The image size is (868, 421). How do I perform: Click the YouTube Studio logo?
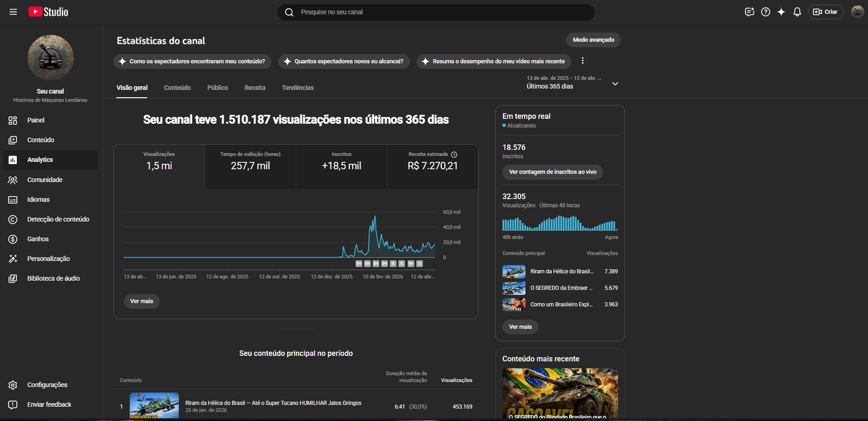[x=48, y=12]
